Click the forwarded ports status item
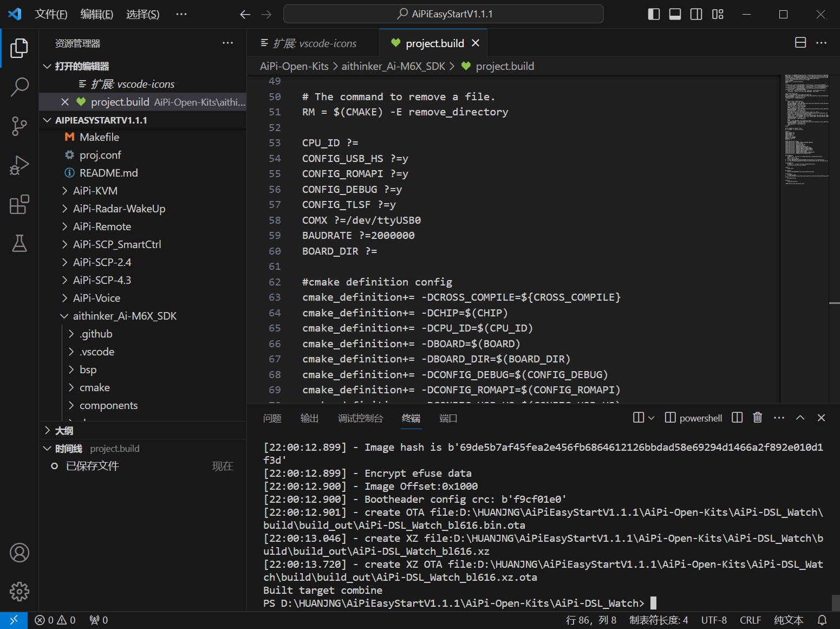 [99, 620]
